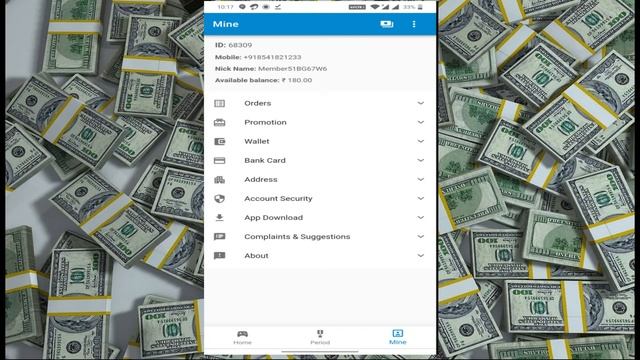Open the Orders menu item

point(320,103)
